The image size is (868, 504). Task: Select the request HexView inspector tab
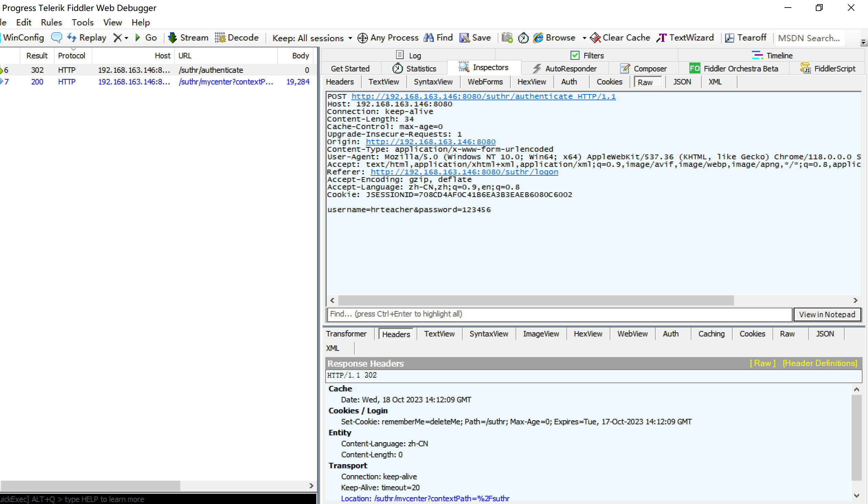point(532,82)
